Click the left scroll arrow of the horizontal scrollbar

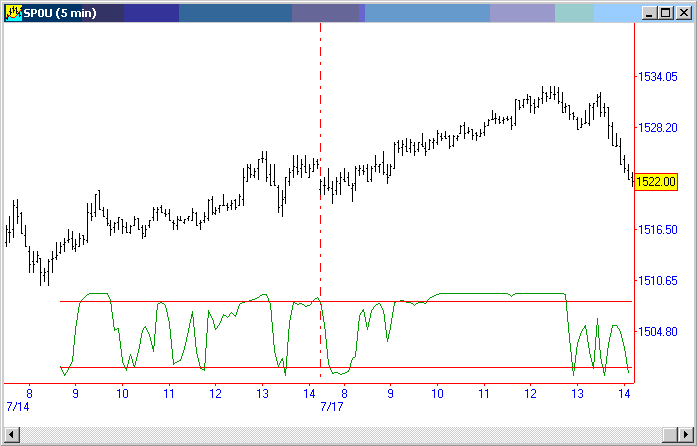[12, 434]
